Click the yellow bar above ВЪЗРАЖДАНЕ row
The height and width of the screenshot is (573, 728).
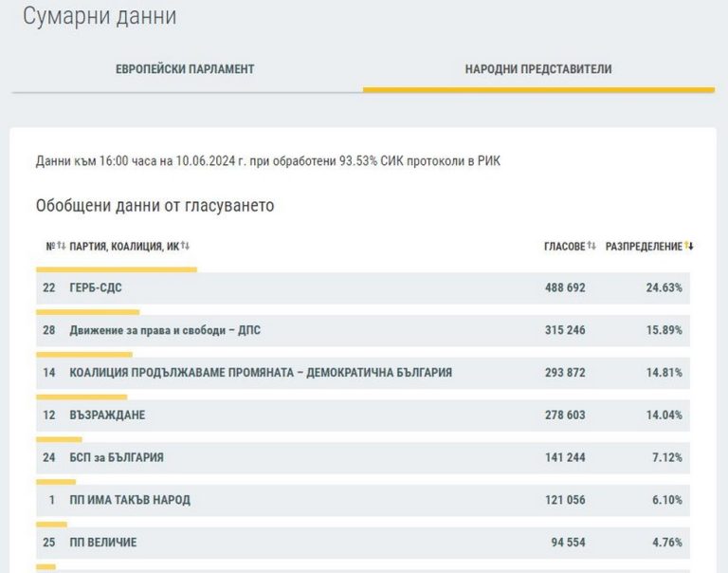(82, 397)
